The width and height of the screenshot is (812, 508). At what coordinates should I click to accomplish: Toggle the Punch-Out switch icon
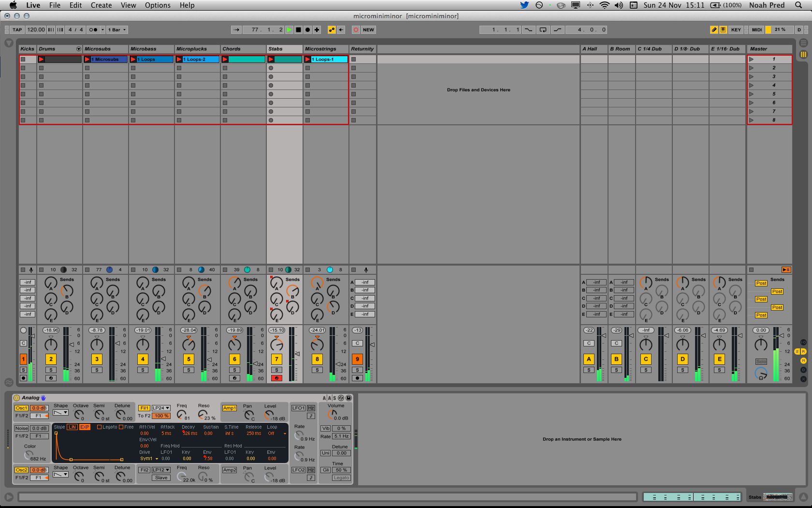point(558,30)
